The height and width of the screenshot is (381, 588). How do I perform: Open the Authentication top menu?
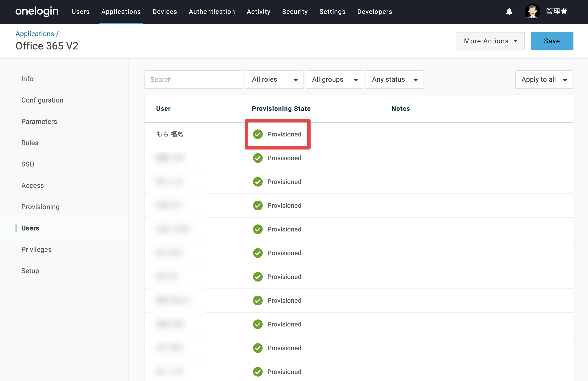[212, 12]
